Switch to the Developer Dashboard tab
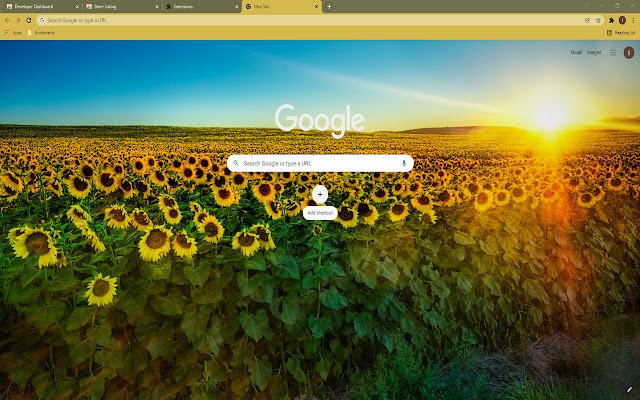The image size is (640, 400). [x=41, y=7]
